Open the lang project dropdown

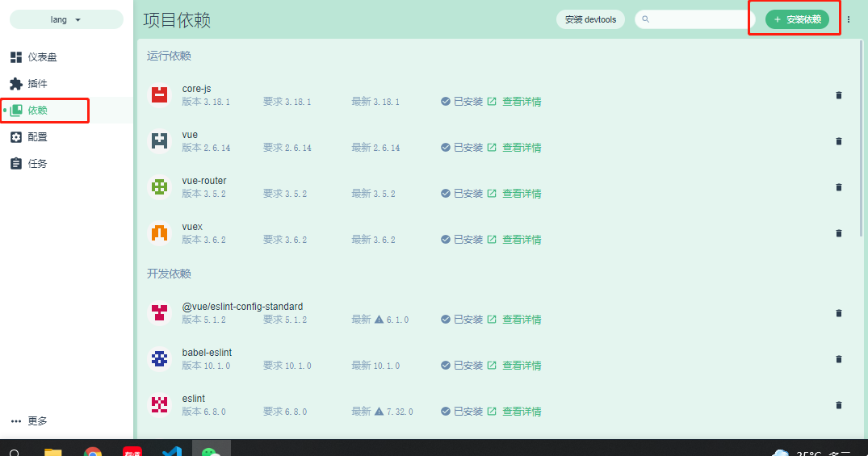pyautogui.click(x=66, y=19)
